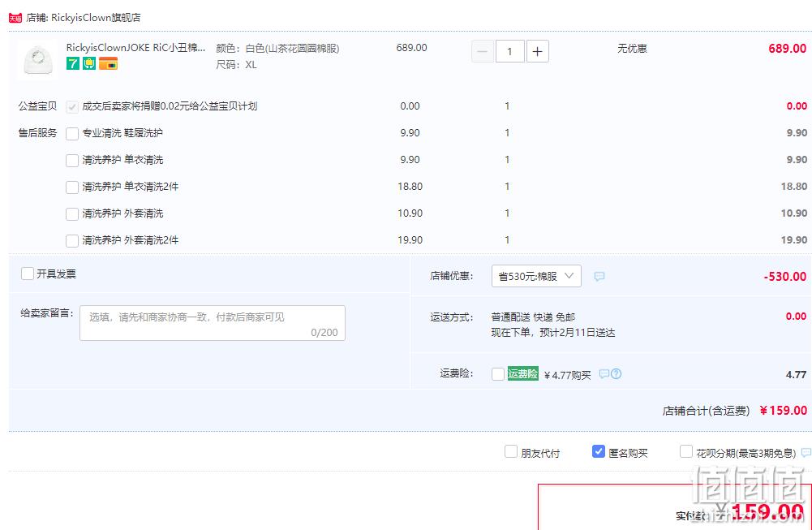
Task: Click the comment icon after ¥4.77购买
Action: point(604,373)
